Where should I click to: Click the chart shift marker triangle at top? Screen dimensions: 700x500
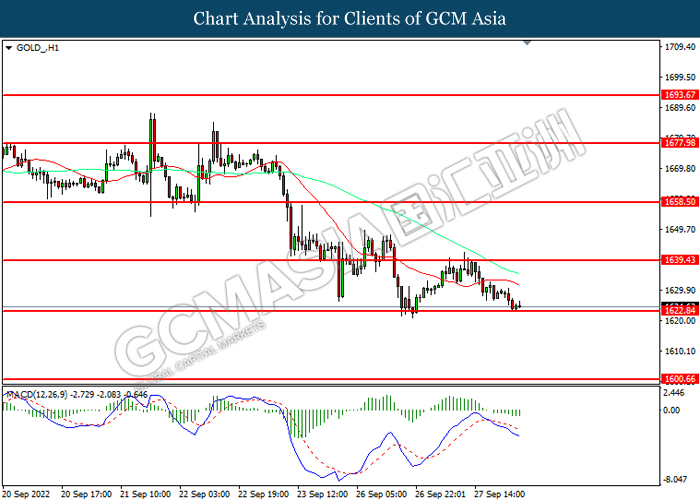(x=527, y=43)
